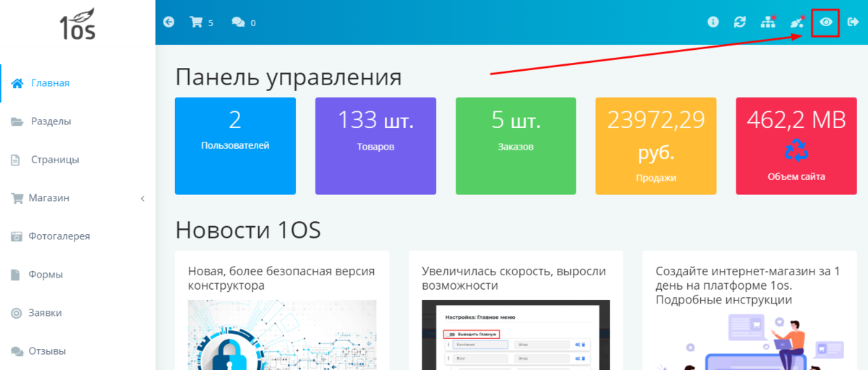Open the orange Продажи card
The height and width of the screenshot is (370, 868).
(x=656, y=146)
